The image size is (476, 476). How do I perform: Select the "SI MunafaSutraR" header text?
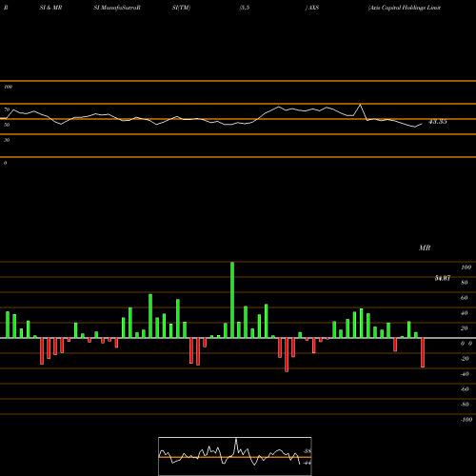pyautogui.click(x=117, y=8)
